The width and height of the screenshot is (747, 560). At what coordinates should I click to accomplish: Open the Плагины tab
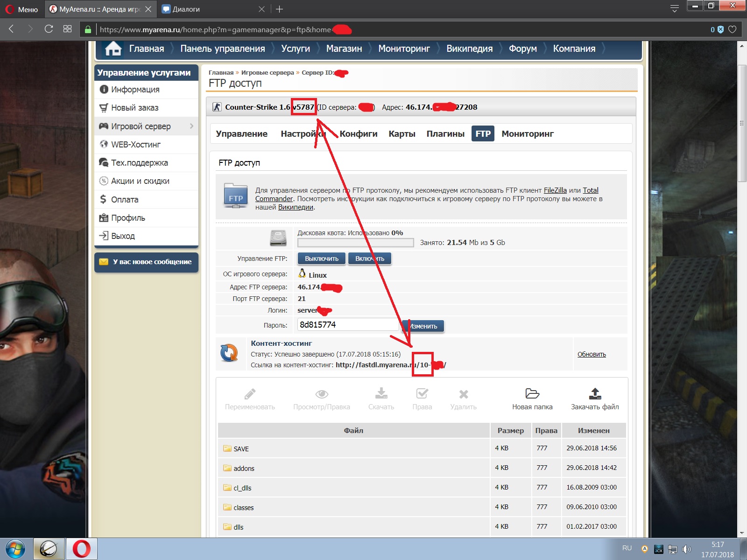click(x=445, y=134)
